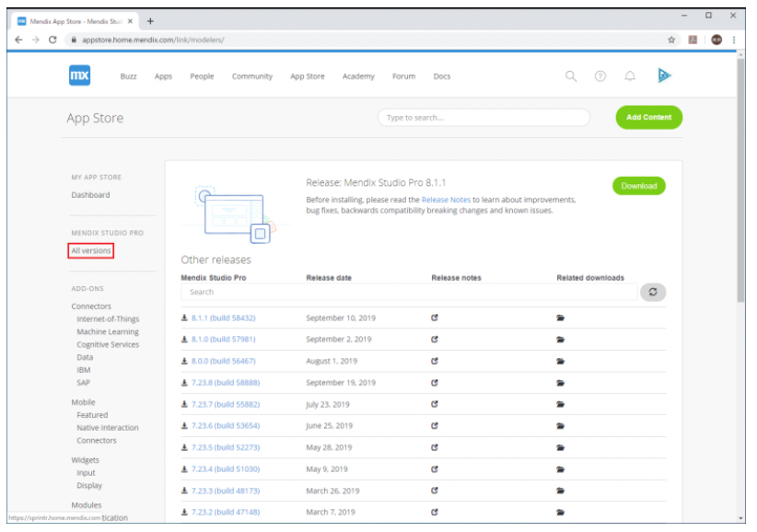Click the Type to search field
The width and height of the screenshot is (757, 532).
click(483, 117)
